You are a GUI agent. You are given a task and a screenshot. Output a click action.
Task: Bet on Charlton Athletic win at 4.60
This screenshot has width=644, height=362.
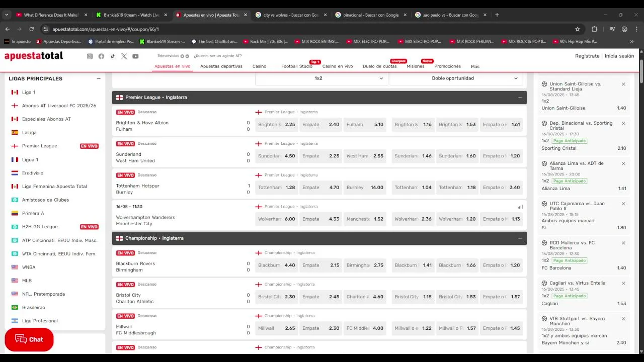365,297
